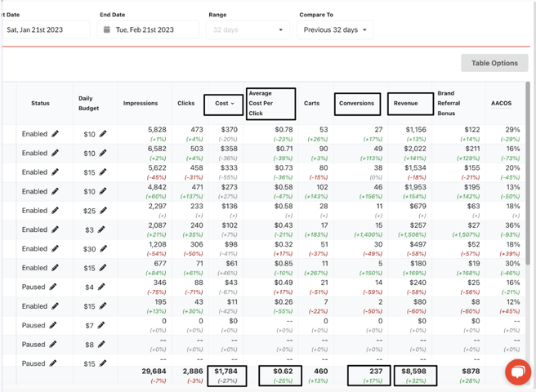Click the $2,022 revenue cell
The image size is (536, 392).
tap(415, 149)
